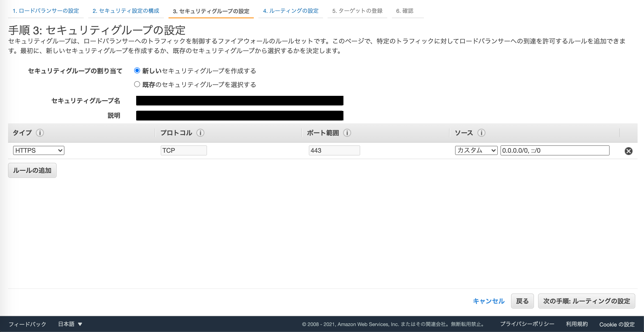Viewport: 644px width, 332px height.
Task: Open the 5. ターゲットの登録 step
Action: coord(357,11)
